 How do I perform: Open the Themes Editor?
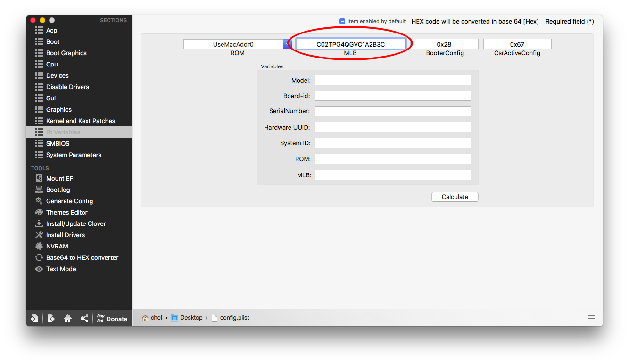coord(61,212)
